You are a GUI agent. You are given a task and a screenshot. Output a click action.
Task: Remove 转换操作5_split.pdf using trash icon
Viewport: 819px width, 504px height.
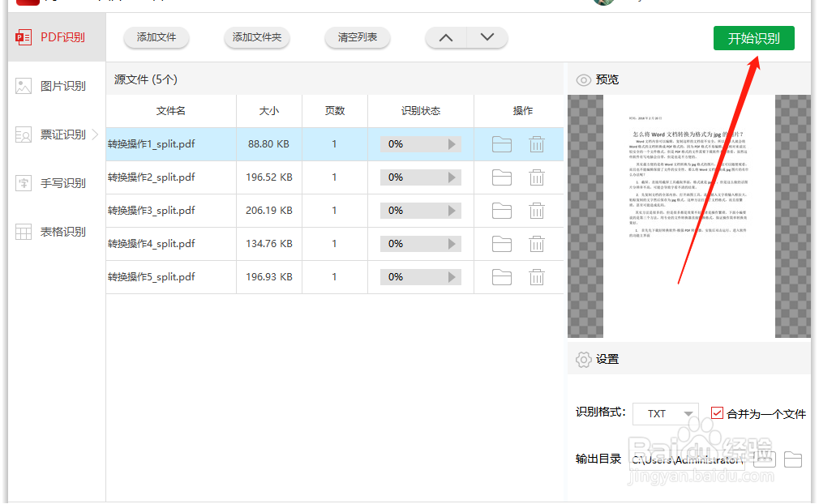coord(537,276)
